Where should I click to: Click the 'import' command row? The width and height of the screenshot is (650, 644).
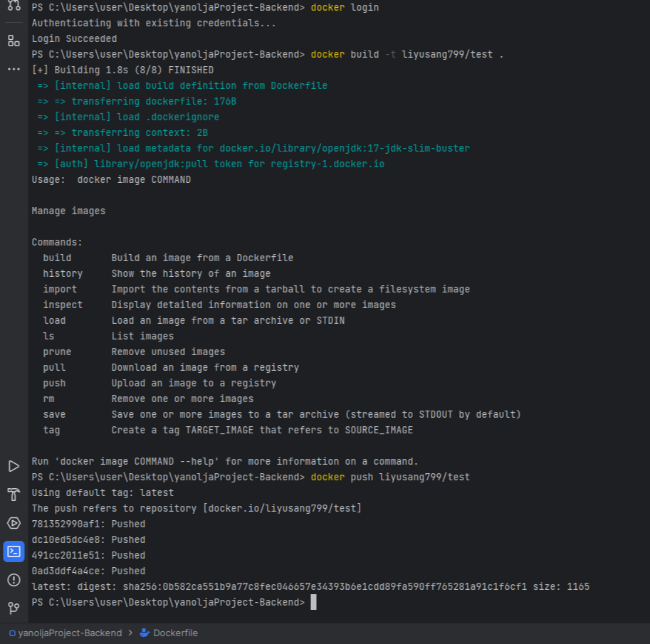pyautogui.click(x=256, y=289)
